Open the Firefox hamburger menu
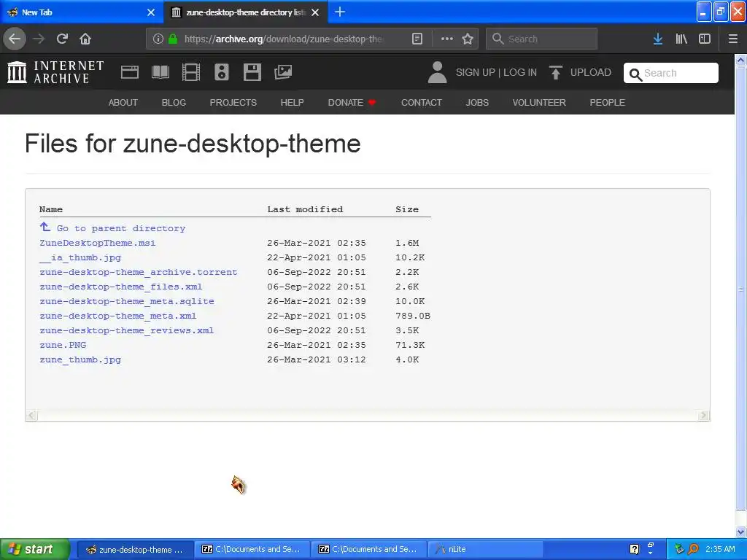 click(733, 39)
